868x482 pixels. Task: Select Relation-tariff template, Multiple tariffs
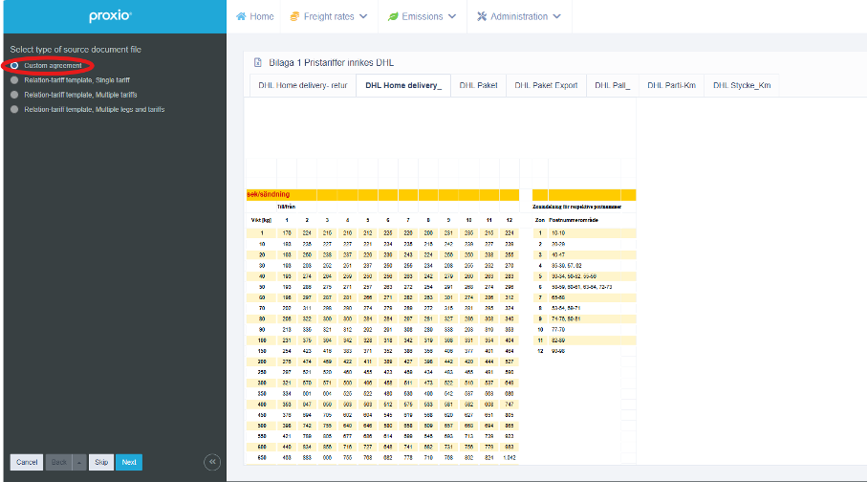[14, 95]
